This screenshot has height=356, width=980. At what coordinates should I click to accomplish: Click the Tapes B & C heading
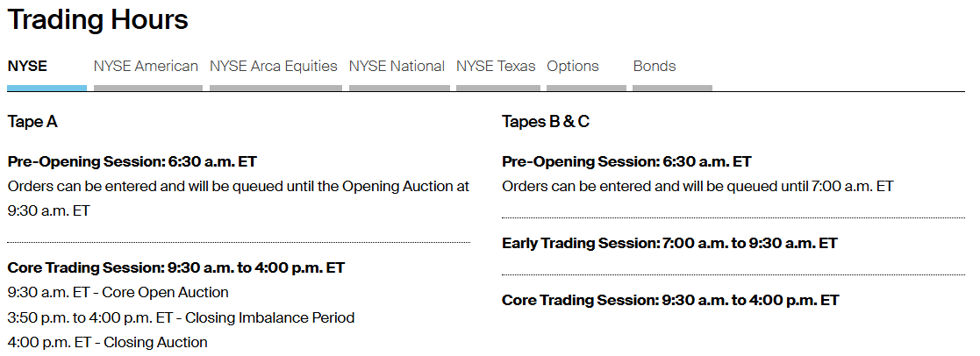pyautogui.click(x=546, y=122)
